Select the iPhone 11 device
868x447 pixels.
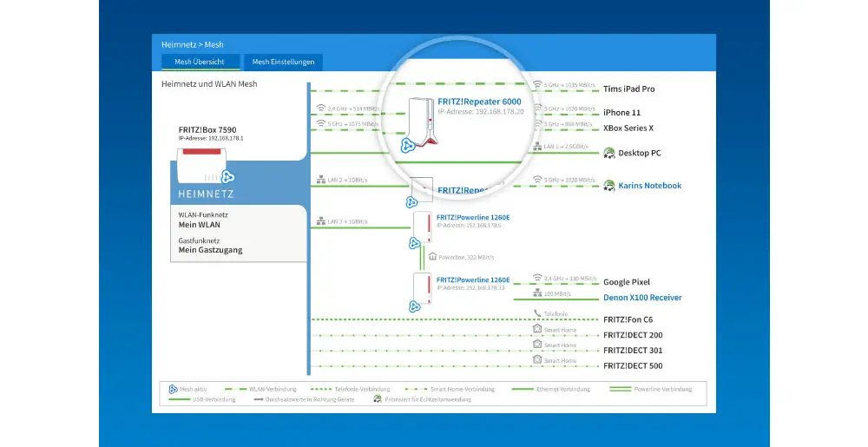tap(621, 112)
